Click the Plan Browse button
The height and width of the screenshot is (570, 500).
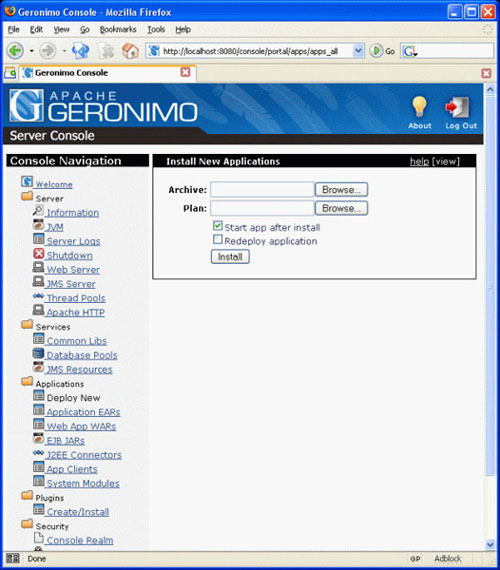pyautogui.click(x=341, y=208)
